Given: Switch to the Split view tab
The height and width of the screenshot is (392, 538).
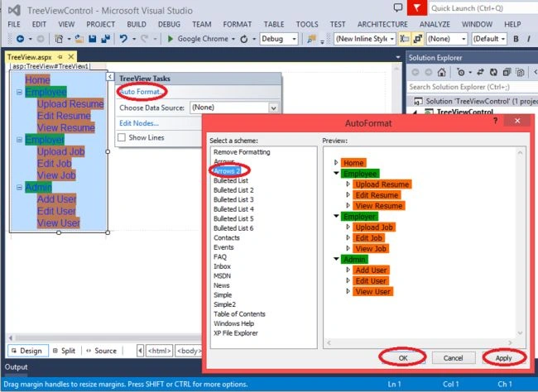Looking at the screenshot, I should click(x=65, y=351).
